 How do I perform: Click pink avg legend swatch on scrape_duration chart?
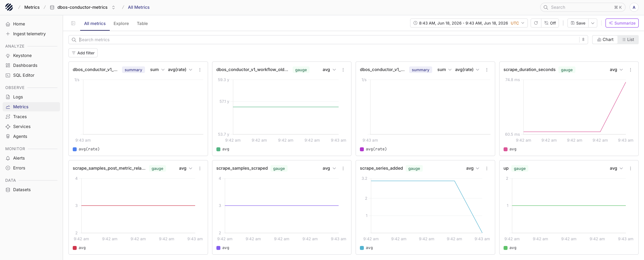click(505, 149)
